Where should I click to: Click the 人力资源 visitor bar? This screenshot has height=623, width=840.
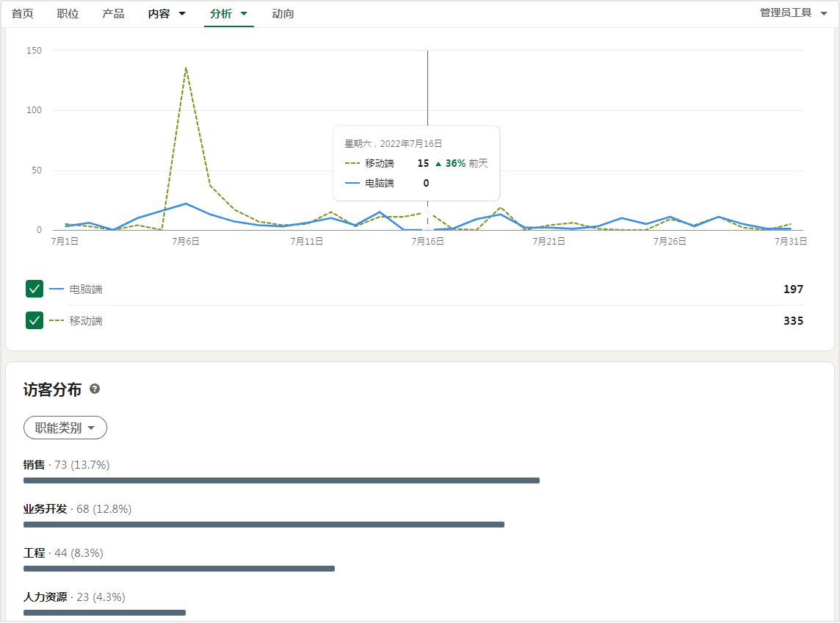pos(104,612)
